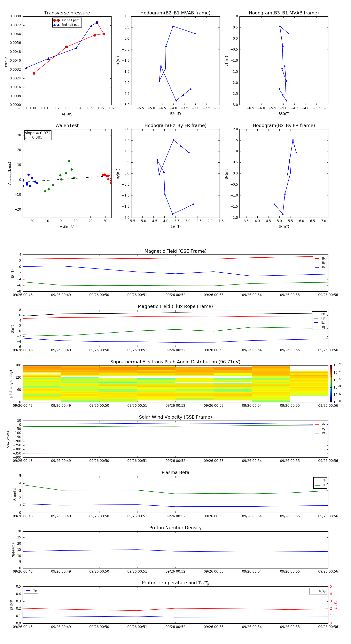Click the "0.0080" tick on Transverse pressure
The height and width of the screenshot is (644, 351).
15,16
